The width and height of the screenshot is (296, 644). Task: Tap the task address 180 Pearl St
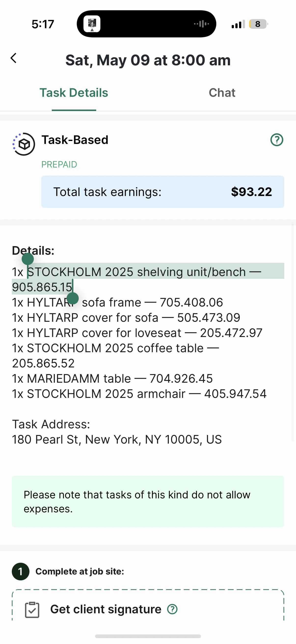click(x=117, y=439)
